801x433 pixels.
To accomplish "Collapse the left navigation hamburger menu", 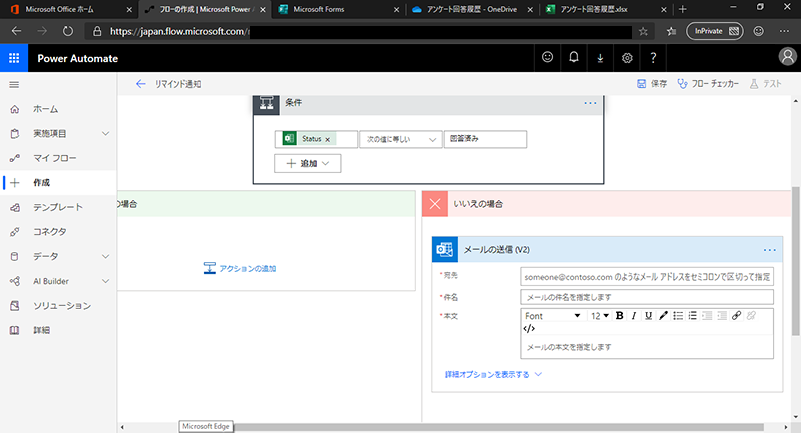I will pyautogui.click(x=14, y=85).
